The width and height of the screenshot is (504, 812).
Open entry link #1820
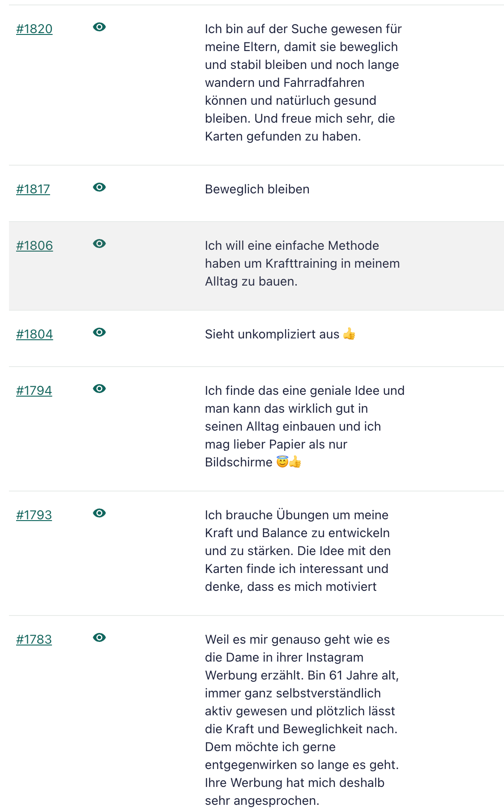(34, 29)
